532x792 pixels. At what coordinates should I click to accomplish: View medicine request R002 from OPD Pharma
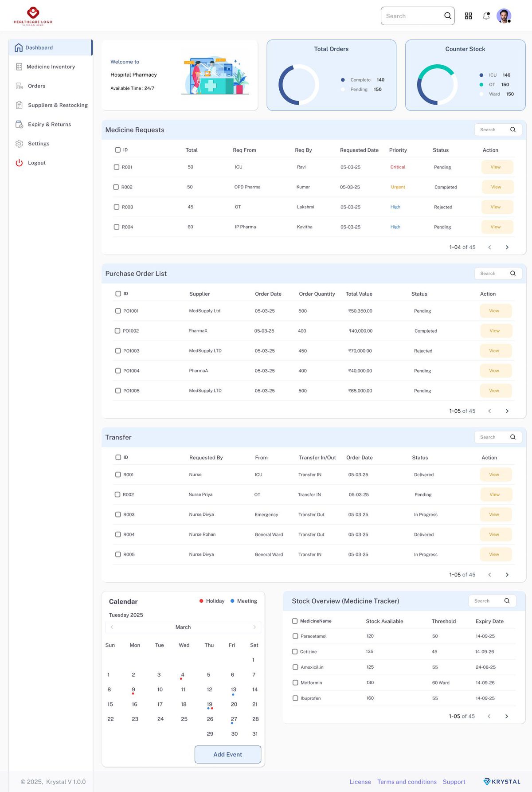pyautogui.click(x=497, y=187)
